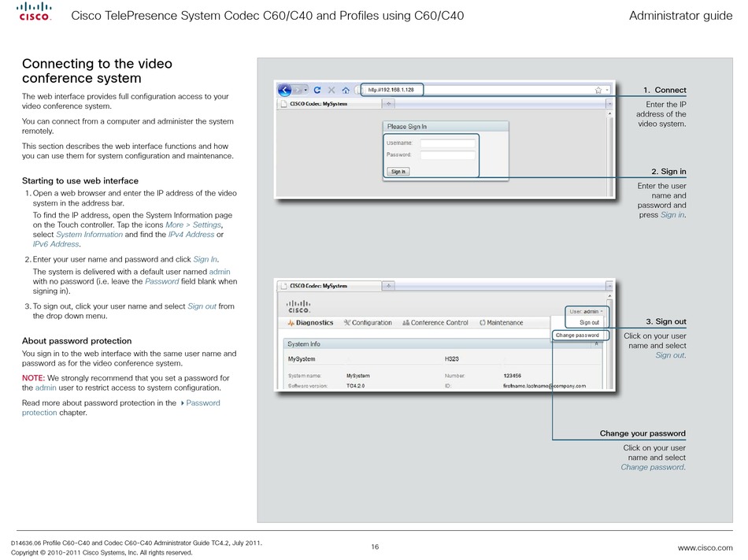The image size is (748, 560).
Task: Click the Cisco logo in the page header
Action: (x=34, y=12)
